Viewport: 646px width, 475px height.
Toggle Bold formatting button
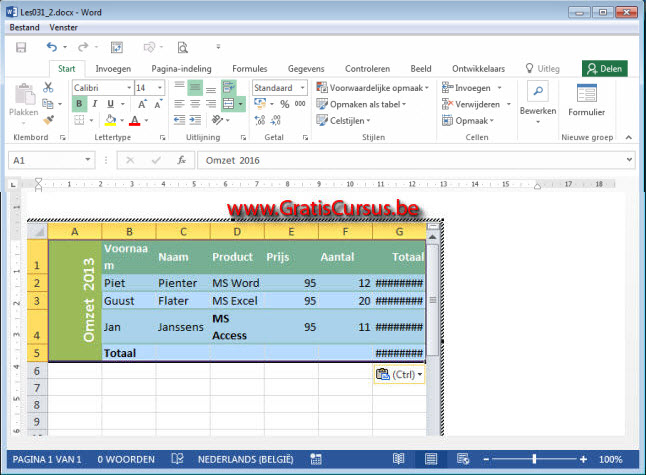79,104
